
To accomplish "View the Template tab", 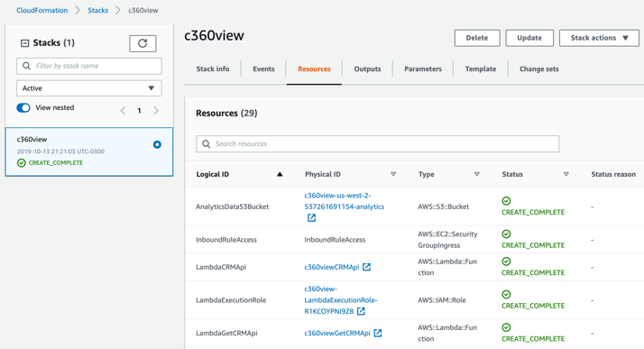I will pos(481,69).
